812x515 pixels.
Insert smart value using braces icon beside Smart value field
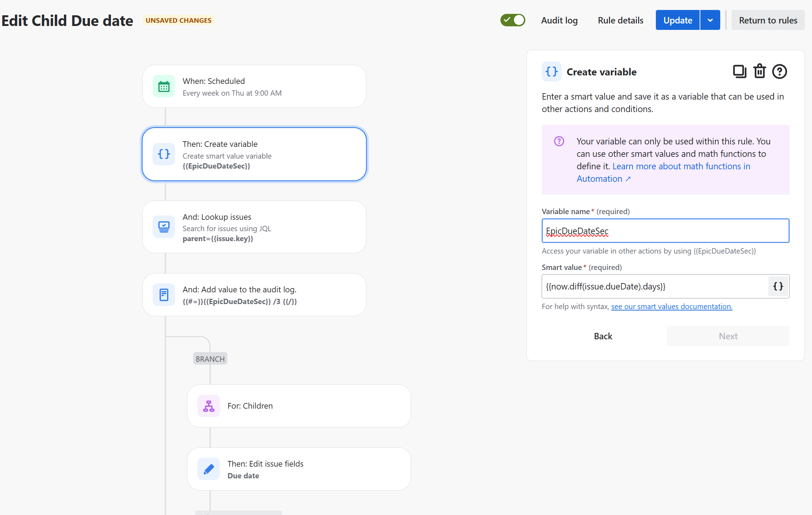tap(778, 286)
